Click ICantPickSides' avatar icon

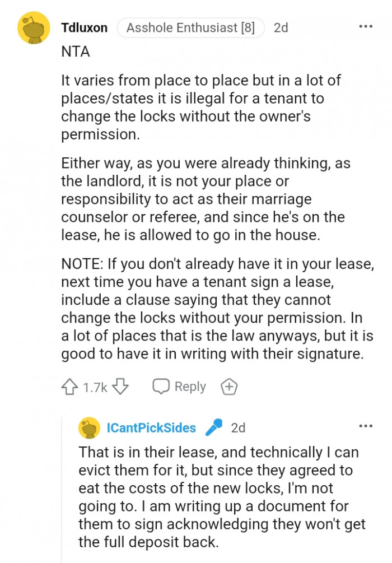(x=88, y=427)
